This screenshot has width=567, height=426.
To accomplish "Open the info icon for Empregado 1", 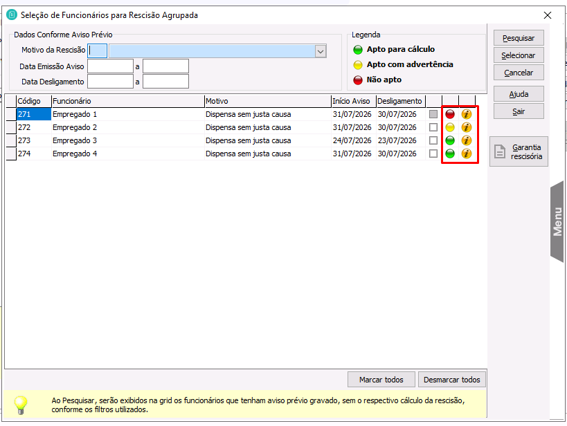I will (466, 114).
